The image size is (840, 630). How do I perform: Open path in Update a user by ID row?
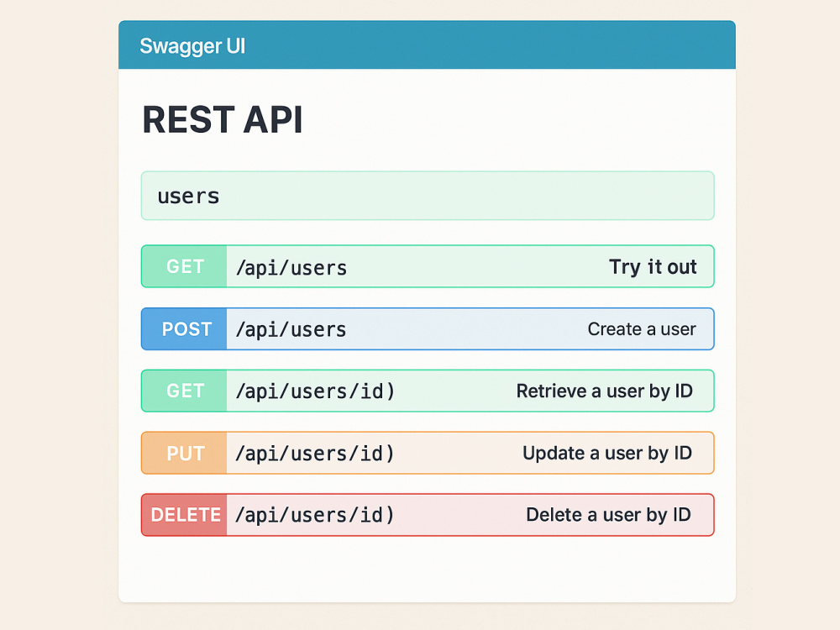[315, 454]
